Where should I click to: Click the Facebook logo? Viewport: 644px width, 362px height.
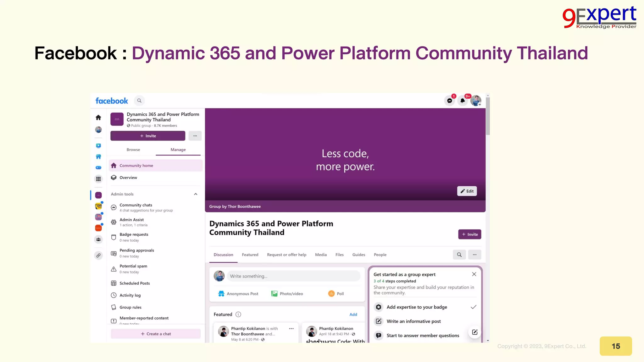(x=112, y=101)
